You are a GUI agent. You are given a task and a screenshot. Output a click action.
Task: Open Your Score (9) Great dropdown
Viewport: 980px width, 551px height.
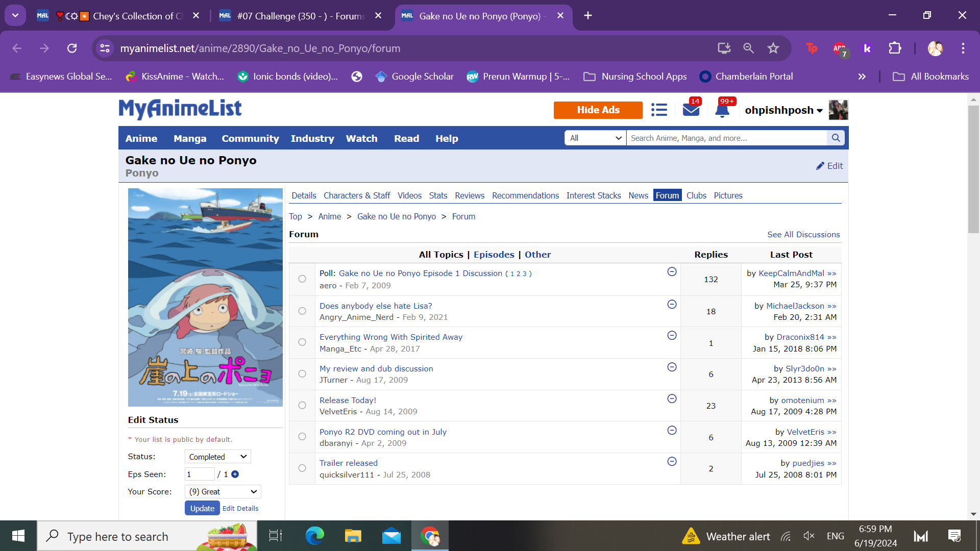[x=223, y=491]
